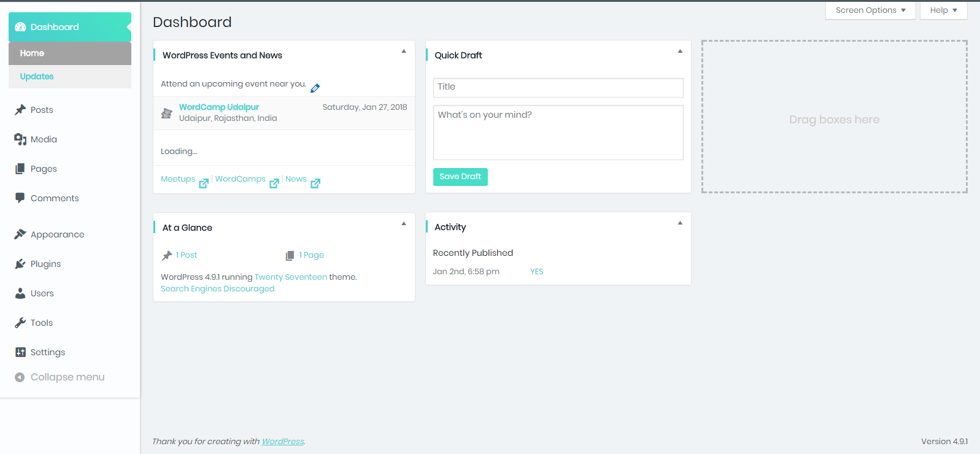Viewport: 980px width, 454px height.
Task: Follow the WordCamps link
Action: point(241,179)
